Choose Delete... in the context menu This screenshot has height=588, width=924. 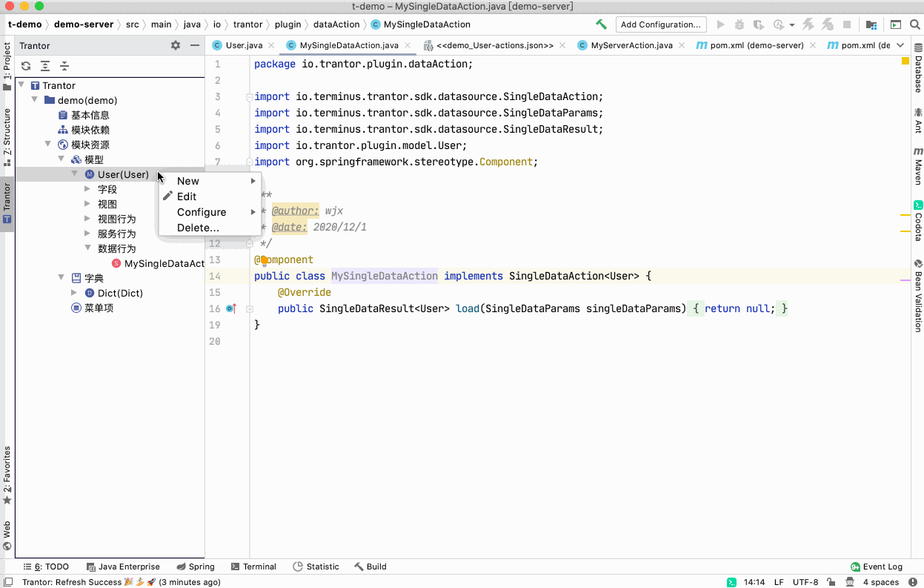[x=210, y=228]
